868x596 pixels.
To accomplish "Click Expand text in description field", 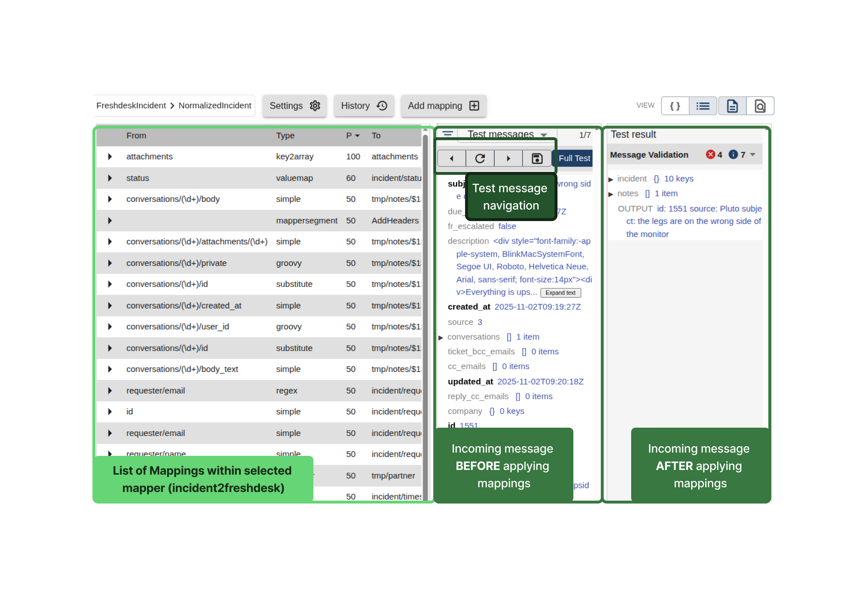I will [x=560, y=293].
